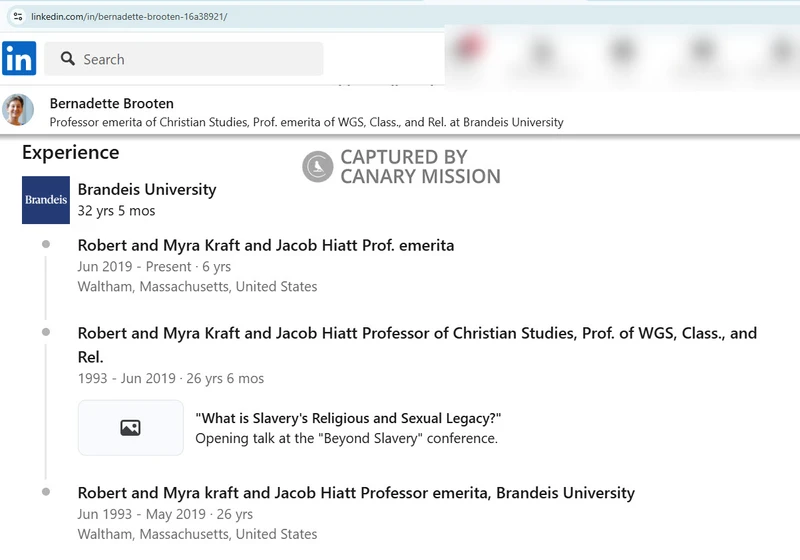Click the "32 yrs 5 mos" duration text

[116, 211]
